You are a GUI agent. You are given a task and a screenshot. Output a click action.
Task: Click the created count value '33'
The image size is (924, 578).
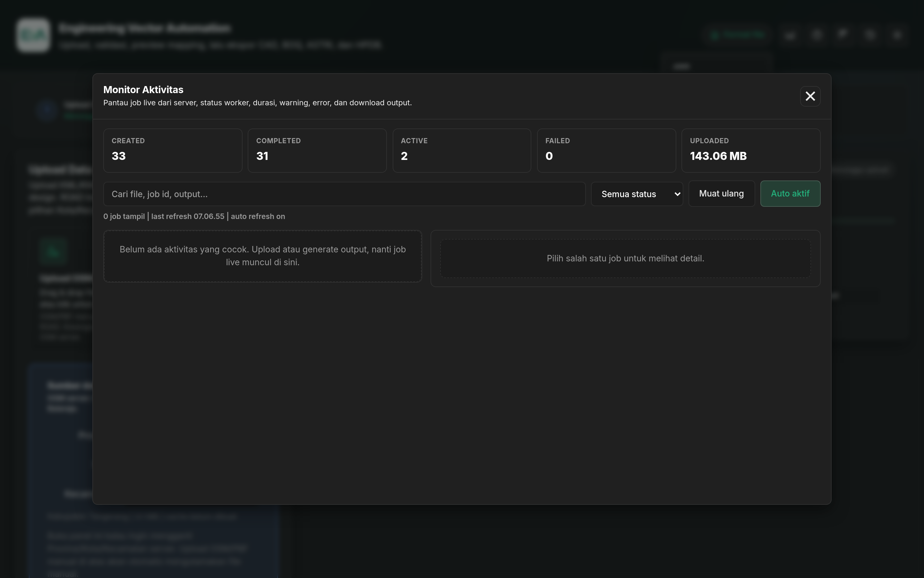[118, 156]
